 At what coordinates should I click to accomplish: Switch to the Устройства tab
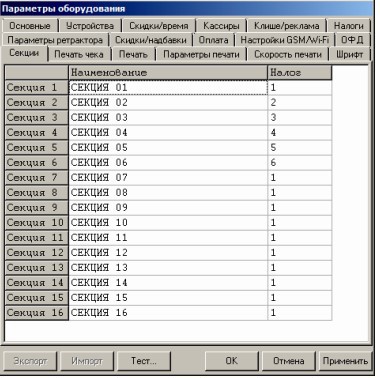90,26
